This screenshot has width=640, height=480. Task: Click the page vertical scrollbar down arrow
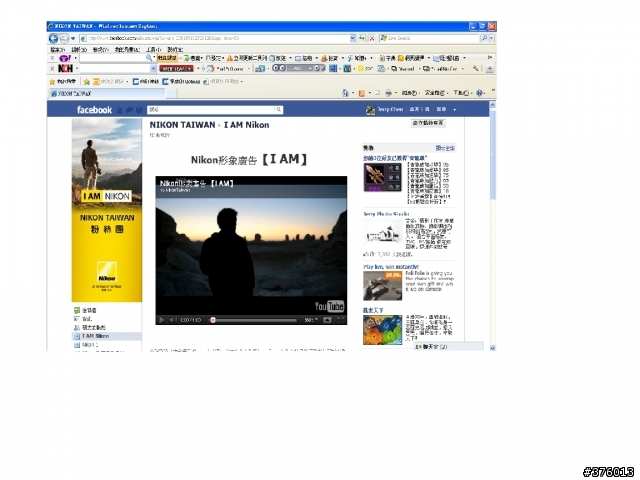coord(492,348)
